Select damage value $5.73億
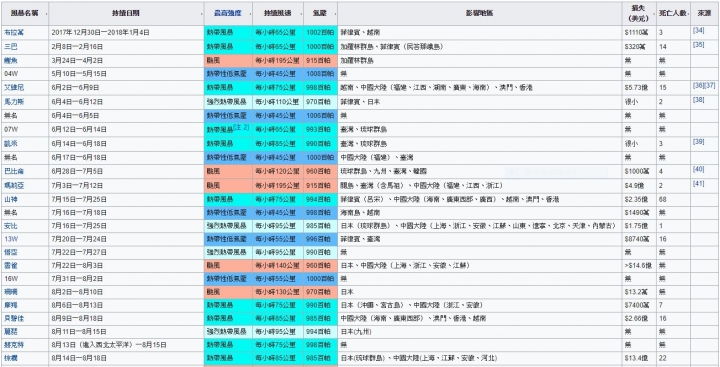This screenshot has width=720, height=367. click(636, 87)
